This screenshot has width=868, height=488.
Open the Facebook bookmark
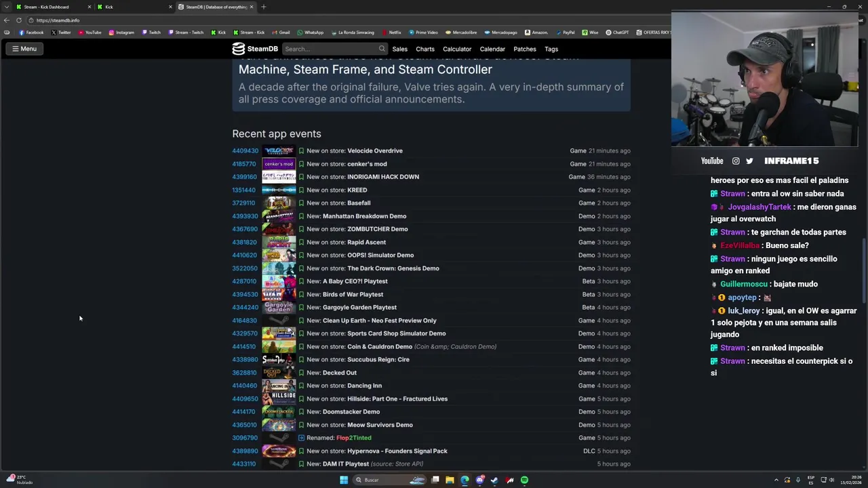click(x=31, y=33)
